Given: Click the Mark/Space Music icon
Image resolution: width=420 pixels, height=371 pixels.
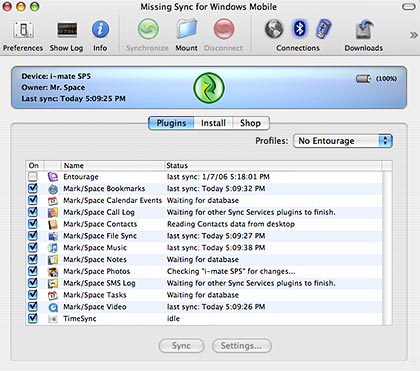Looking at the screenshot, I should [x=53, y=248].
